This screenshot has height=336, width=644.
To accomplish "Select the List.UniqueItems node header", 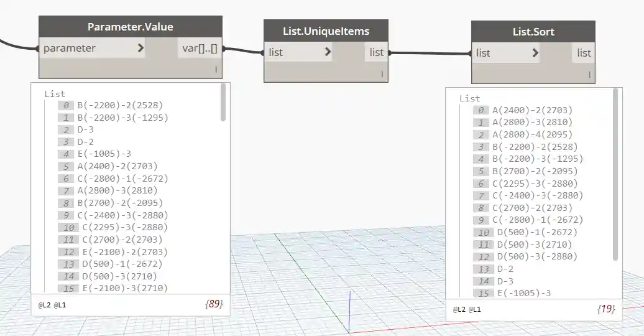I will pos(326,30).
